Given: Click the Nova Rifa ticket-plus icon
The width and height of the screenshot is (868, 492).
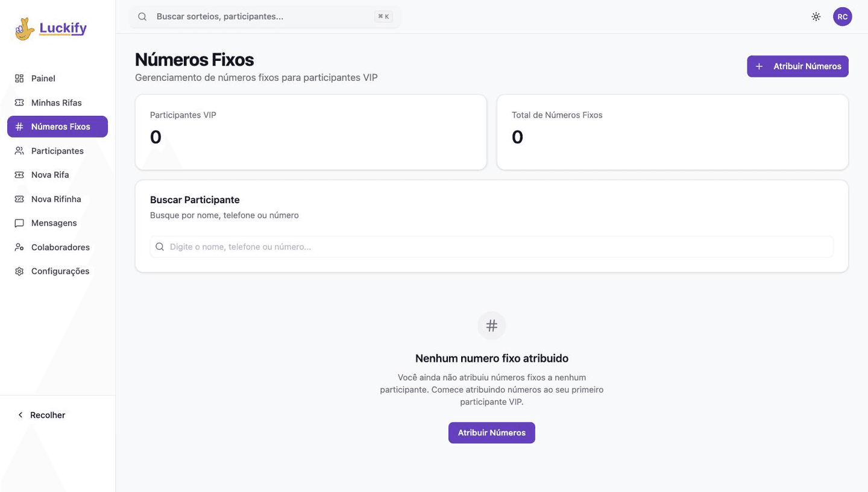Looking at the screenshot, I should pos(19,175).
